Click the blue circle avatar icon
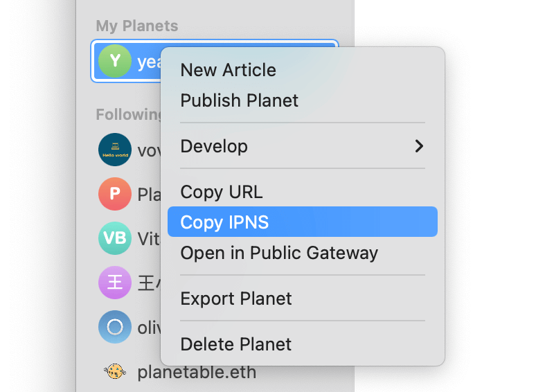This screenshot has height=392, width=536. [x=115, y=327]
